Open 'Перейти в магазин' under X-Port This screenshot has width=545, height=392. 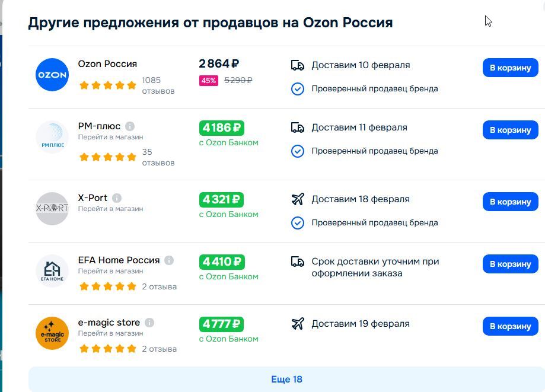tap(110, 209)
